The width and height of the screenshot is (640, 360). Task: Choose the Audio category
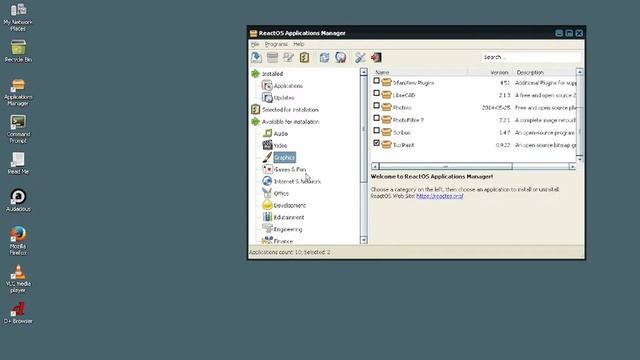click(x=281, y=133)
